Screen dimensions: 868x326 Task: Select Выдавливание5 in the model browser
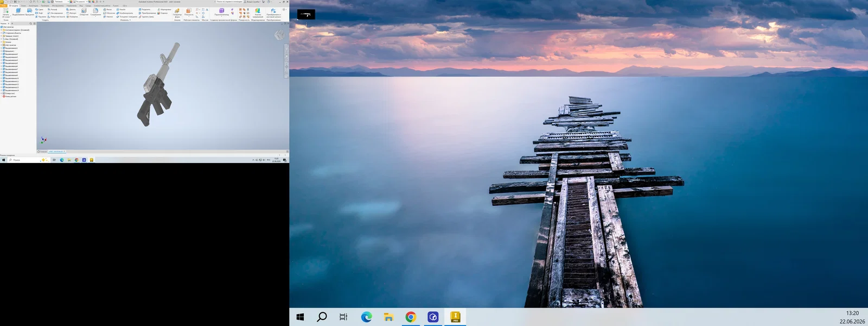pos(11,63)
